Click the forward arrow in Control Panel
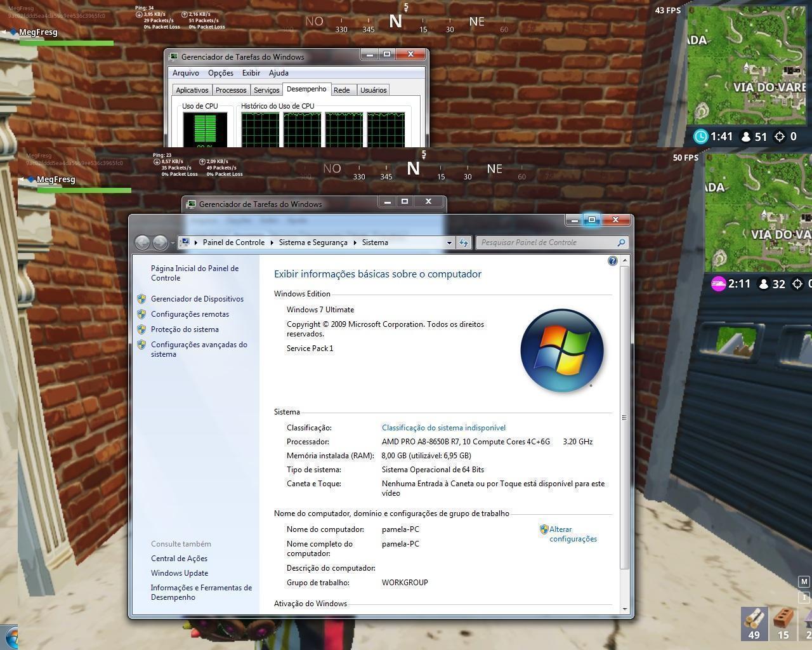This screenshot has width=812, height=650. tap(160, 242)
